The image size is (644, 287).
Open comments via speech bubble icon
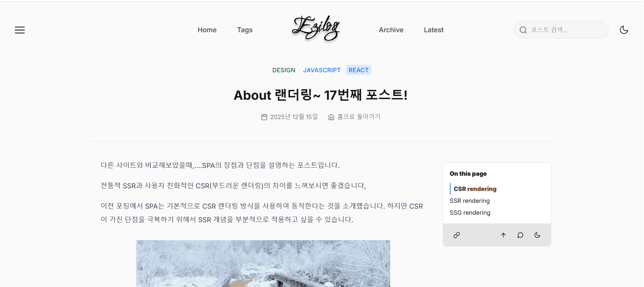(520, 235)
